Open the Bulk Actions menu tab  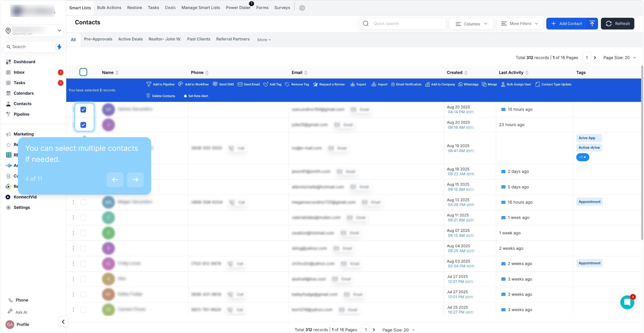point(109,8)
